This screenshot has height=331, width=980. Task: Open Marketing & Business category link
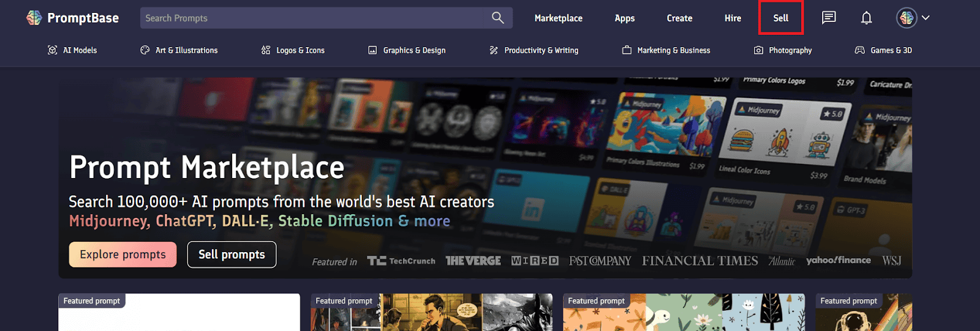point(674,50)
